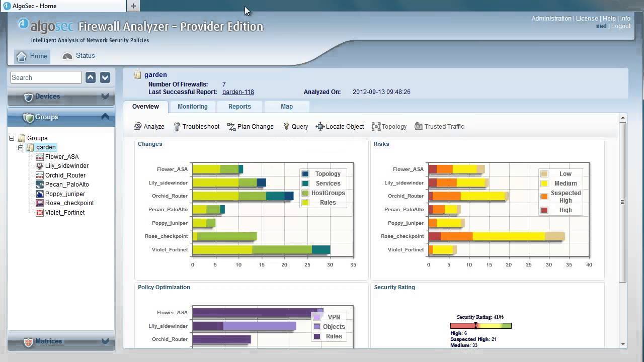Click Rose_checkpoint bar in Risks chart
The height and width of the screenshot is (362, 644).
pos(497,236)
